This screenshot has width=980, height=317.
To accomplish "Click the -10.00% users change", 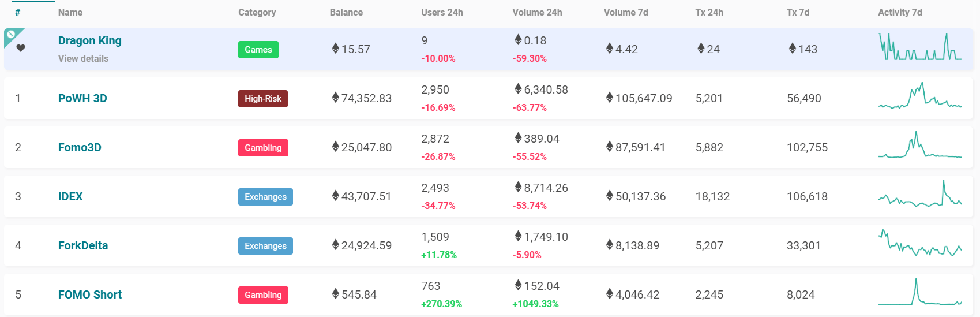I will tap(438, 58).
